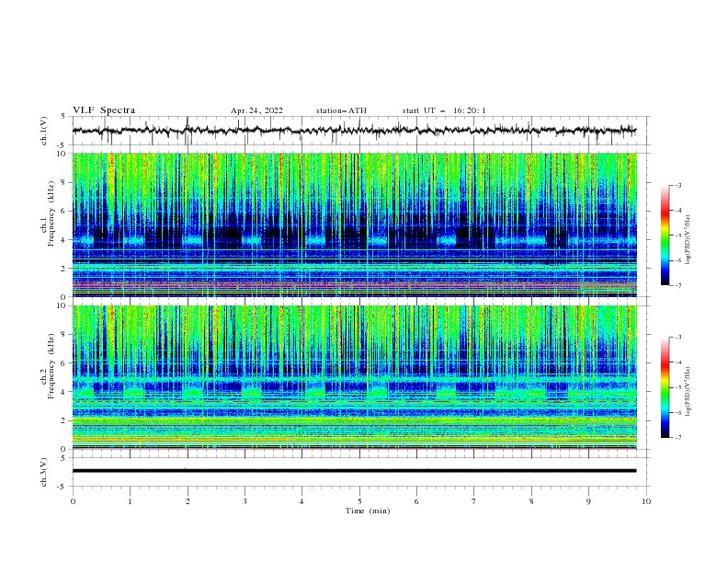Click the 'ch.3(V)' axis label
The height and width of the screenshot is (563, 728).
tap(44, 472)
